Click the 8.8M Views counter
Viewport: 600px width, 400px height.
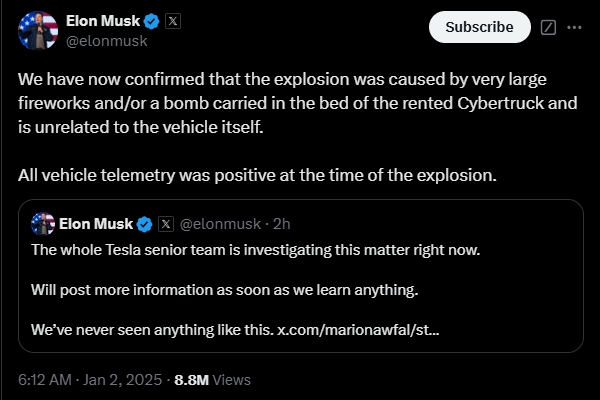pos(212,379)
